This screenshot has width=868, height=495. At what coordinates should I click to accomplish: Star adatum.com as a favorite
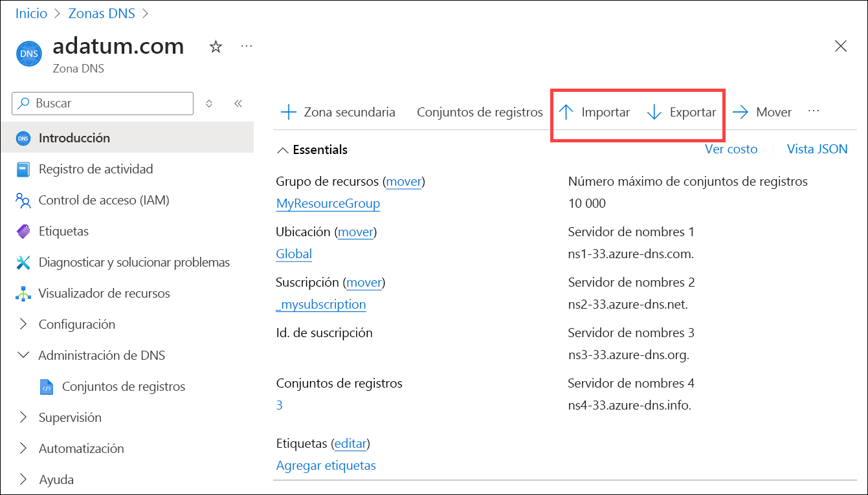(216, 46)
